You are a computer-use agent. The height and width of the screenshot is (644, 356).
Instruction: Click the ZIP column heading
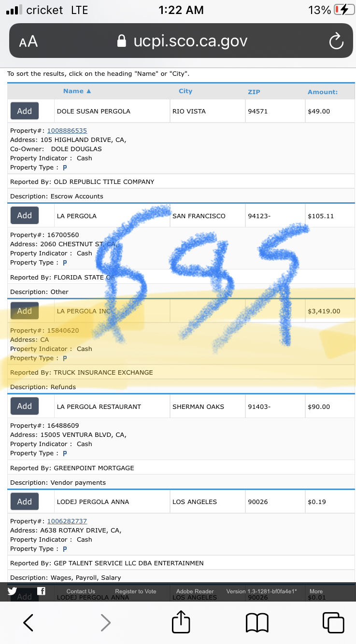(254, 92)
